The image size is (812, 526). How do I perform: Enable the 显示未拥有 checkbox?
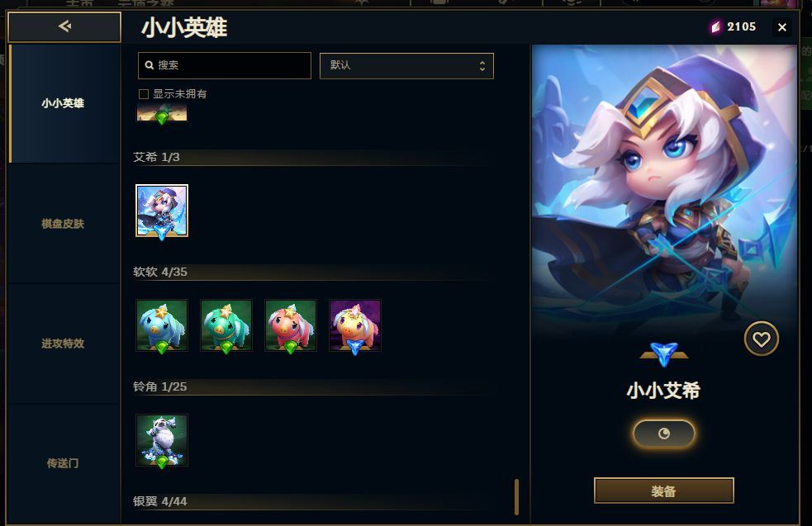[x=144, y=93]
